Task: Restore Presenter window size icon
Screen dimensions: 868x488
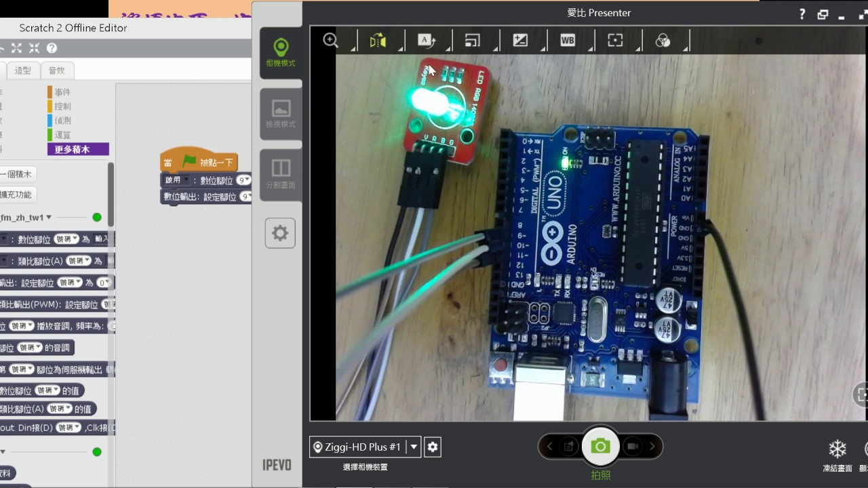Action: [x=823, y=14]
